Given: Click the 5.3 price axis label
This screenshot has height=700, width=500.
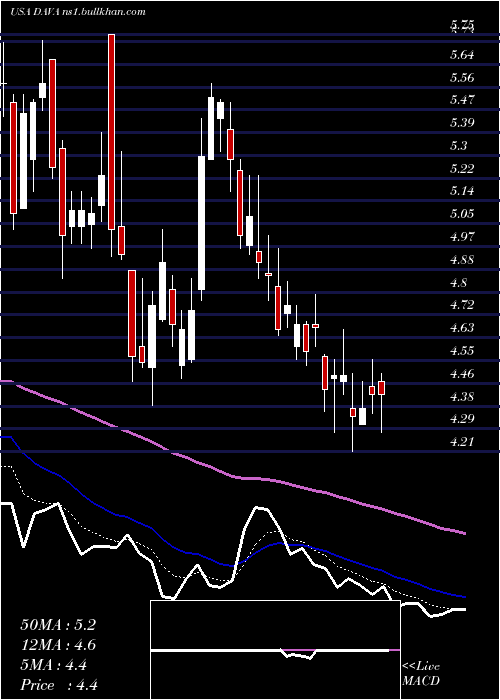Looking at the screenshot, I should pyautogui.click(x=458, y=146).
